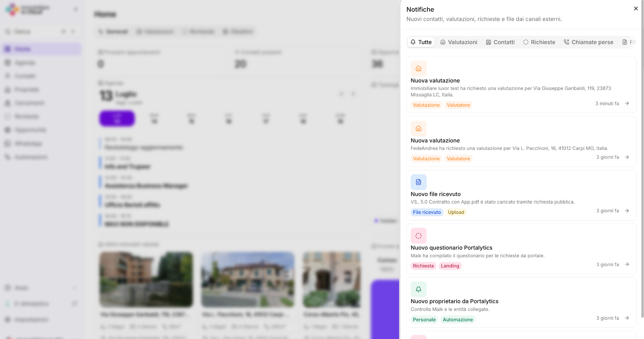The width and height of the screenshot is (644, 339).
Task: Click the dashed circle icon in Richieste tab
Action: (x=526, y=42)
